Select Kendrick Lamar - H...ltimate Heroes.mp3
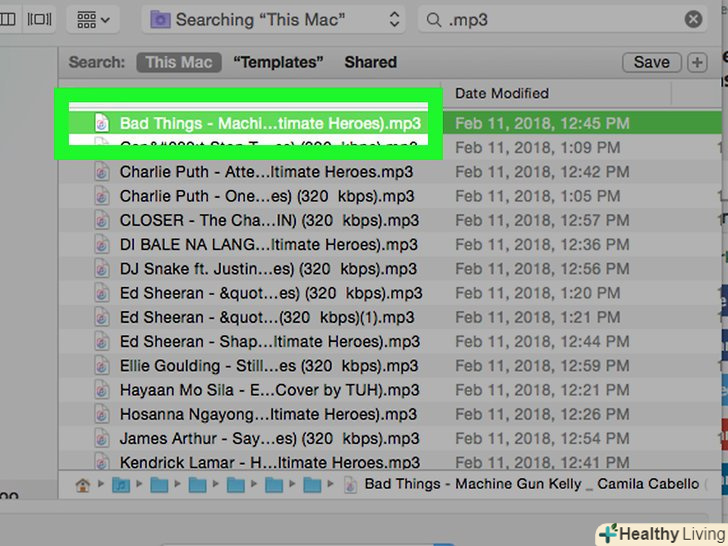 [270, 462]
